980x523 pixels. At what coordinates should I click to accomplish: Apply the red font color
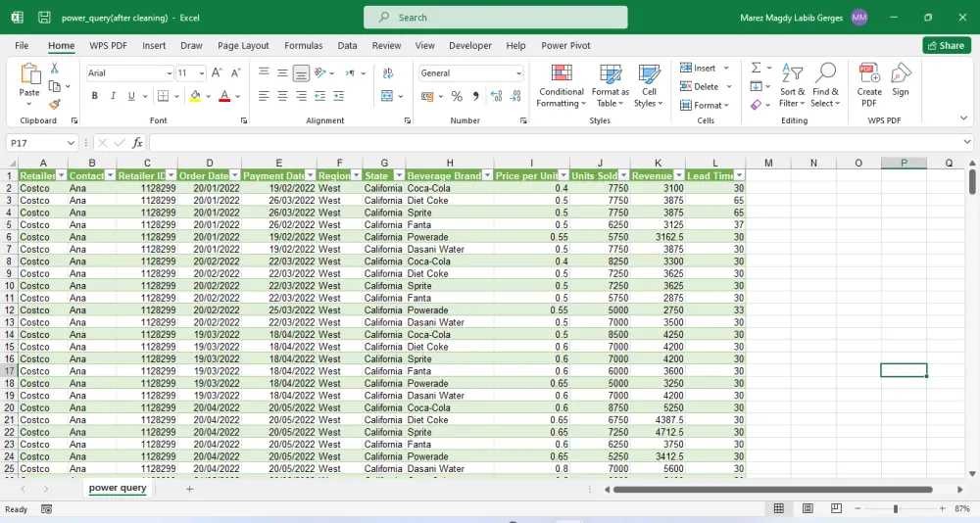coord(224,96)
